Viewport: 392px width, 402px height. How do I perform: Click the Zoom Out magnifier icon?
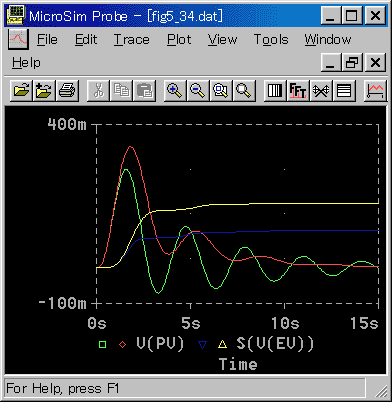coord(198,90)
